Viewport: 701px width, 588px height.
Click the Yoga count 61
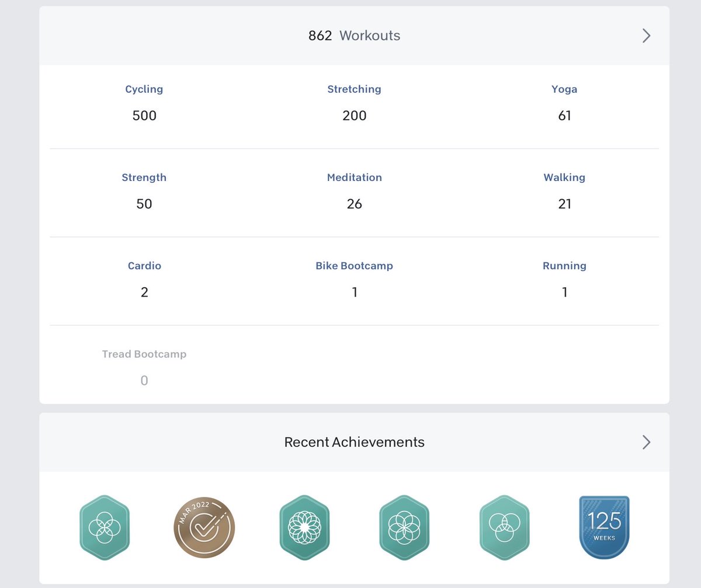point(564,116)
